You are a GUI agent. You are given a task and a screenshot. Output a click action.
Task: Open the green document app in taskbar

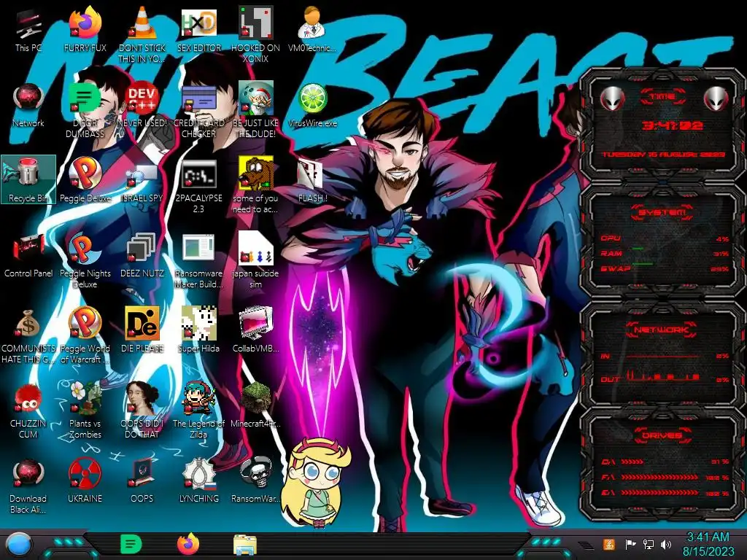click(x=131, y=545)
